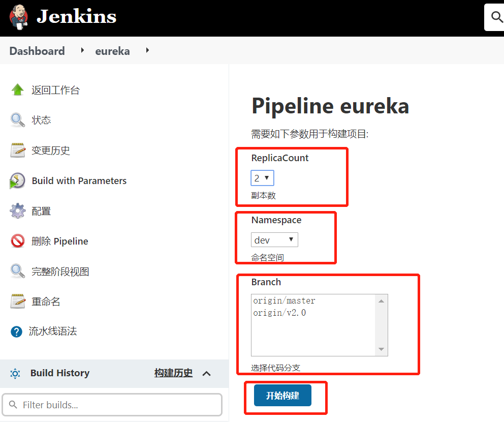Click the red delete Pipeline icon
The height and width of the screenshot is (422, 504).
pyautogui.click(x=18, y=241)
